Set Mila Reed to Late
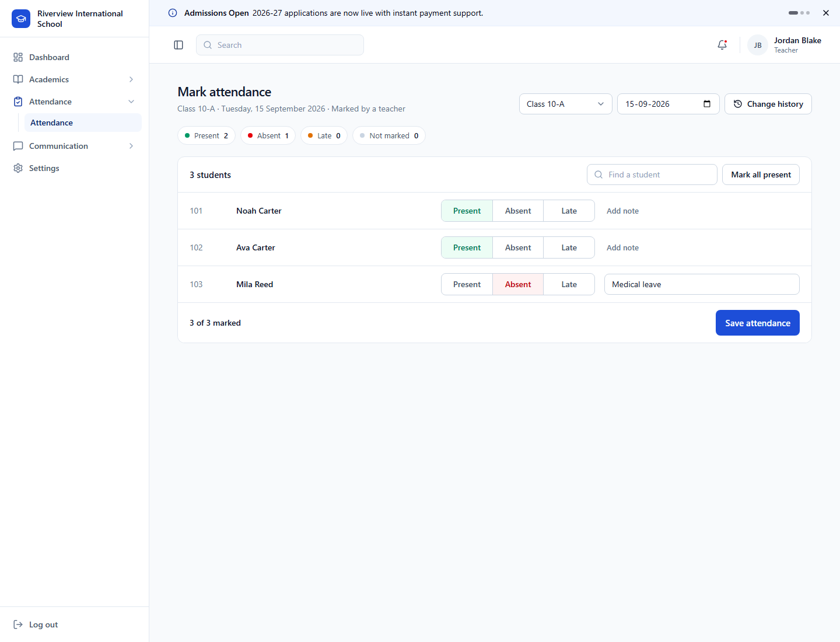The image size is (840, 642). [569, 284]
